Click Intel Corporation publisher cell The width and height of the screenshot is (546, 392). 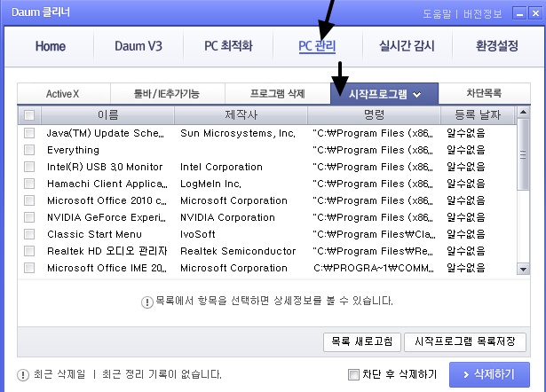[221, 167]
